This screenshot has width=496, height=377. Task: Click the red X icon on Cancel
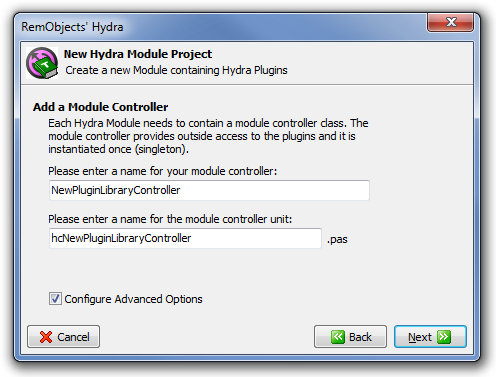(46, 337)
